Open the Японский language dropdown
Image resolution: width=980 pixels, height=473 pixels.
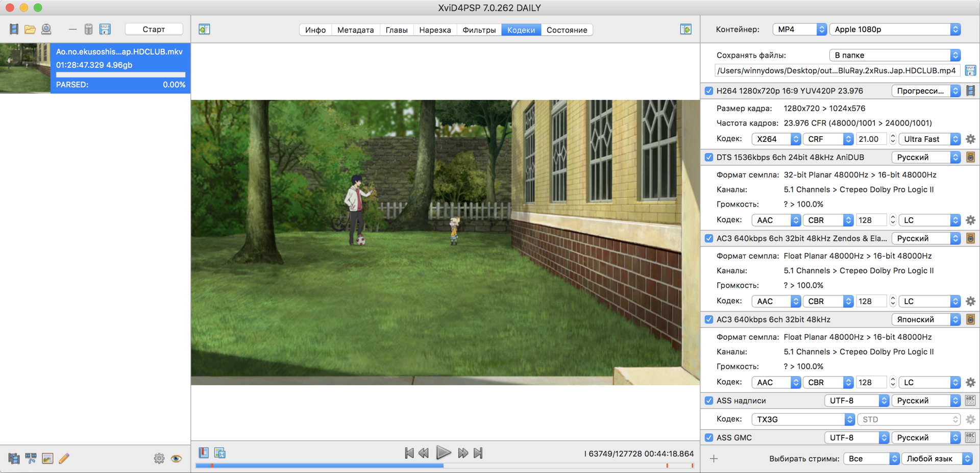pos(926,319)
